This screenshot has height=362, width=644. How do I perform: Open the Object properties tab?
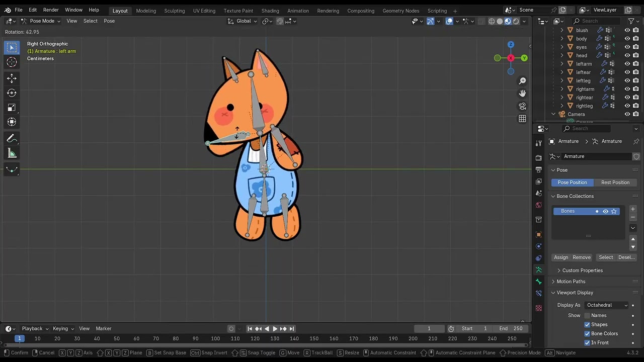[539, 234]
